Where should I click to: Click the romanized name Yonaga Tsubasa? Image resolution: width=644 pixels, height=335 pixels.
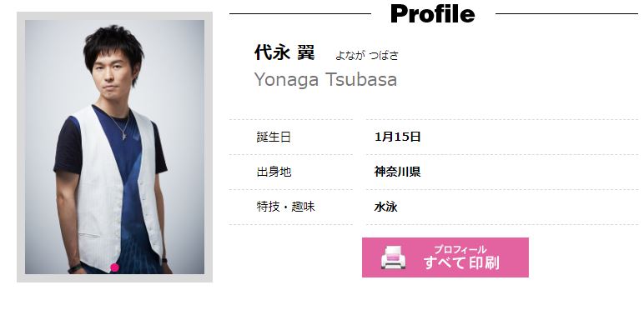coord(325,79)
